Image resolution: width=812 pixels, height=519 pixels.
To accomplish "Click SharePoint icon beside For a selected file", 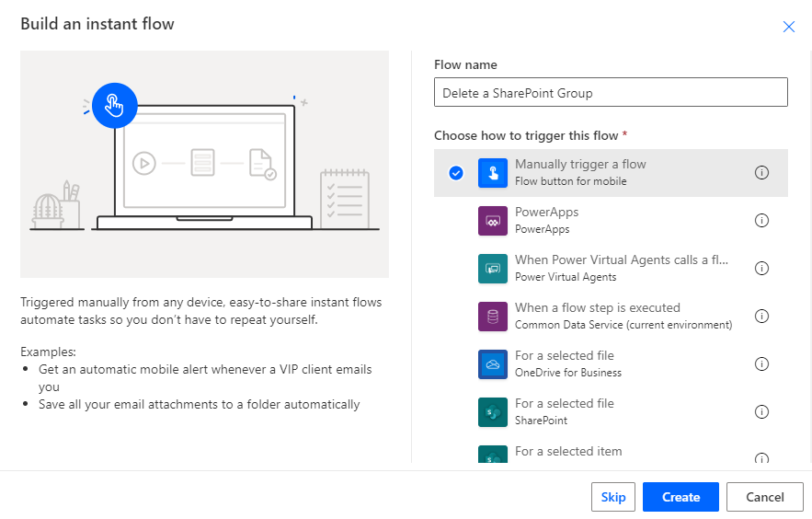I will coord(493,412).
